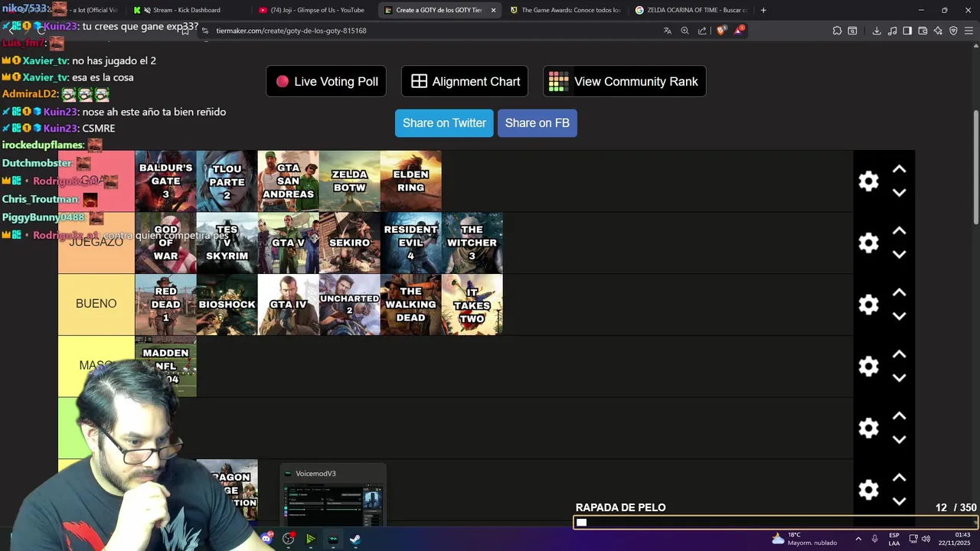Open the Brave Wallet icon
The width and height of the screenshot is (980, 551).
pyautogui.click(x=923, y=31)
